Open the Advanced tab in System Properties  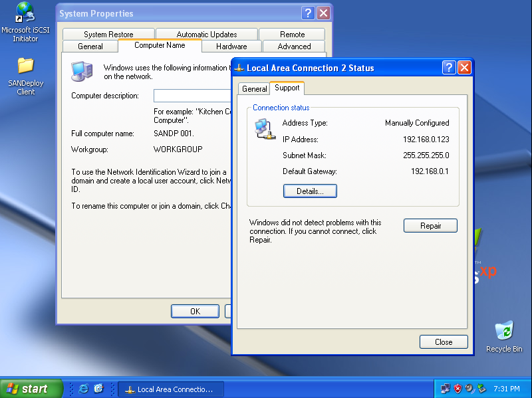[294, 47]
